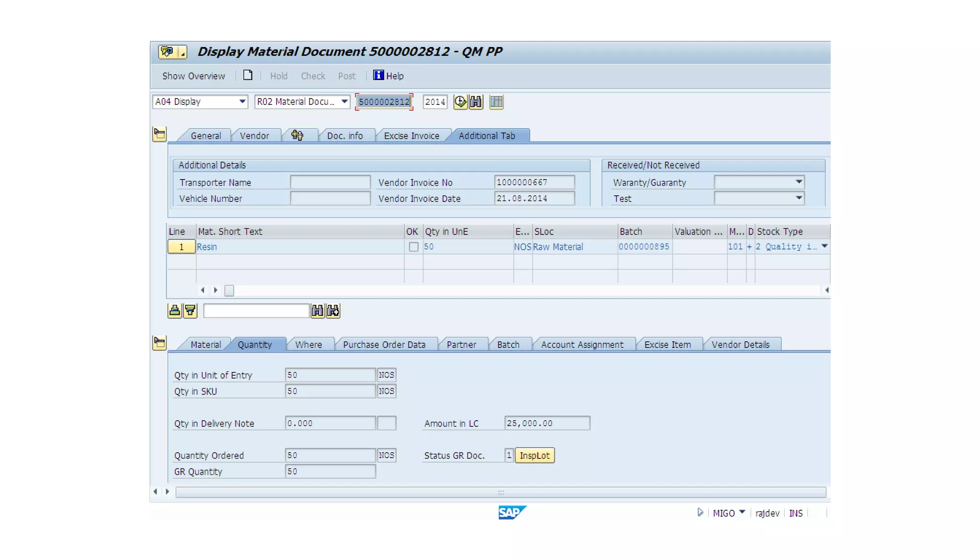This screenshot has width=980, height=560.
Task: Click the find next binoculars icon
Action: pyautogui.click(x=333, y=311)
